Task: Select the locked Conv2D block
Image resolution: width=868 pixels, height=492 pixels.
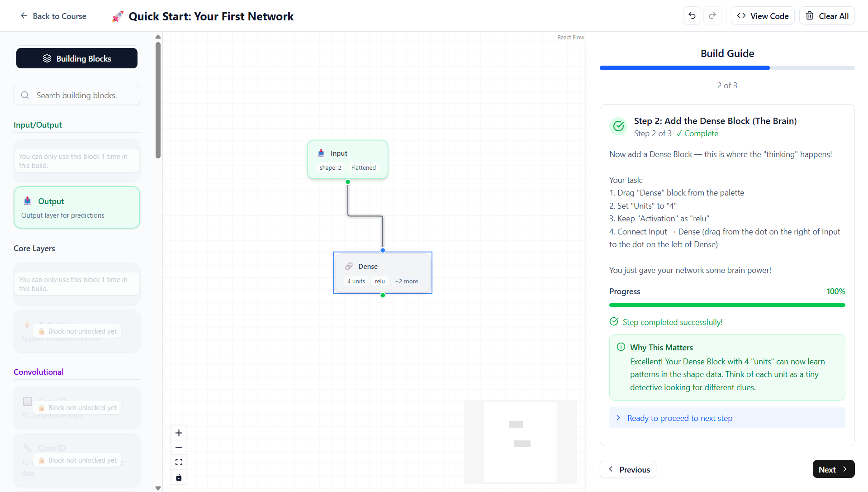Action: [x=76, y=406]
